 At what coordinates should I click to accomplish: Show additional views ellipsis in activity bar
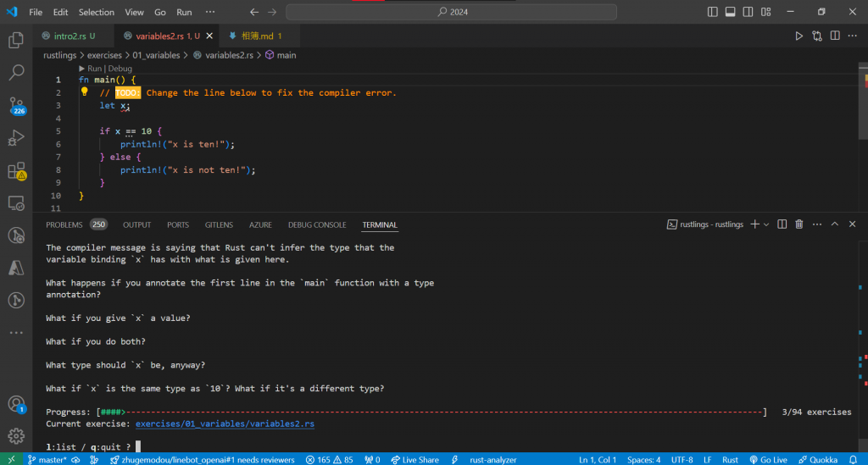click(x=16, y=332)
